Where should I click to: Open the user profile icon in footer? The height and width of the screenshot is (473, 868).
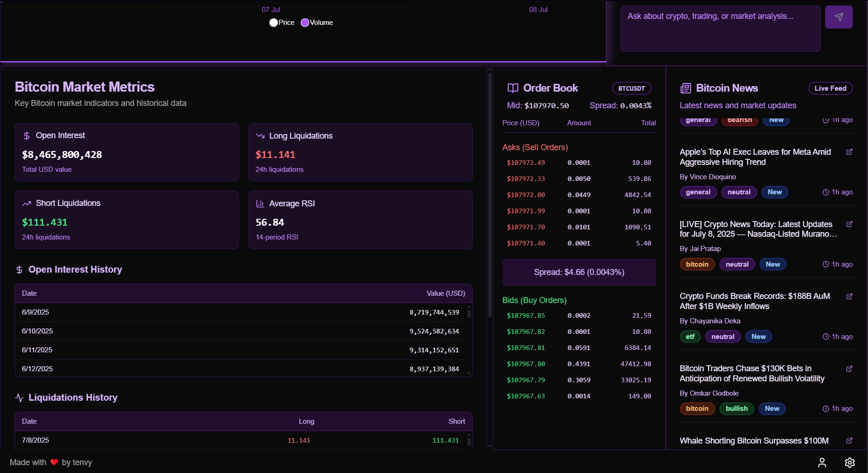pos(822,462)
